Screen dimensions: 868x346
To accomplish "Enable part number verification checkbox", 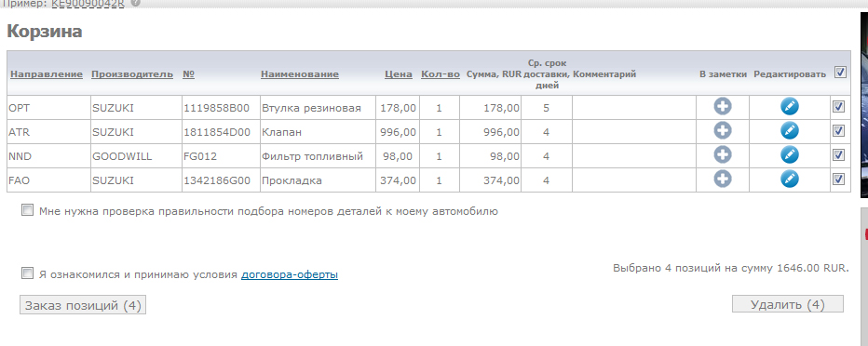I will point(27,210).
